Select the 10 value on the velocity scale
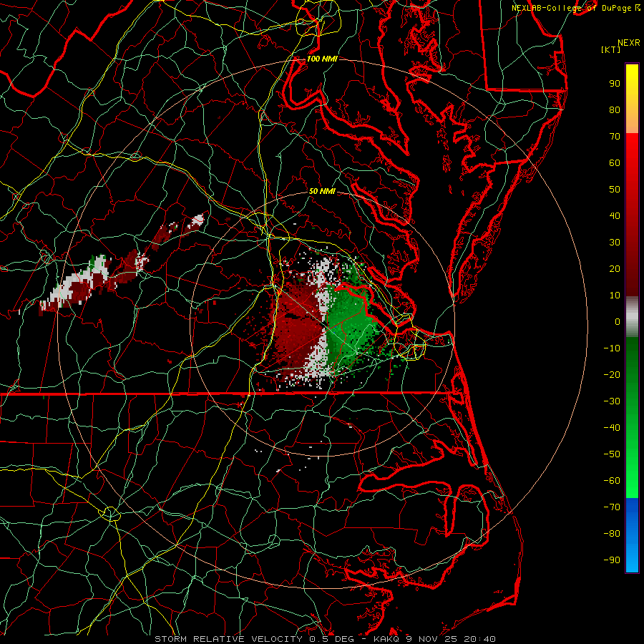This screenshot has width=644, height=644. 615,296
